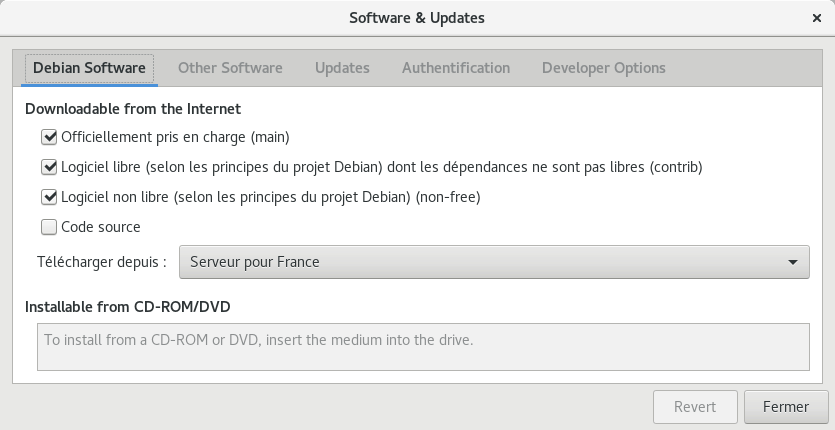The height and width of the screenshot is (430, 835).
Task: Click the Downloadable from the Internet heading
Action: click(133, 108)
